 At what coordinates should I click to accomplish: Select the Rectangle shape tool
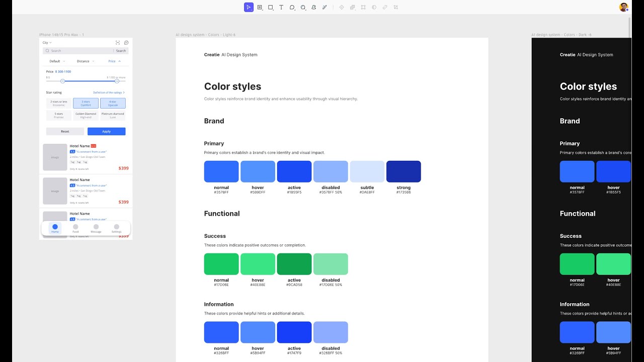coord(271,7)
